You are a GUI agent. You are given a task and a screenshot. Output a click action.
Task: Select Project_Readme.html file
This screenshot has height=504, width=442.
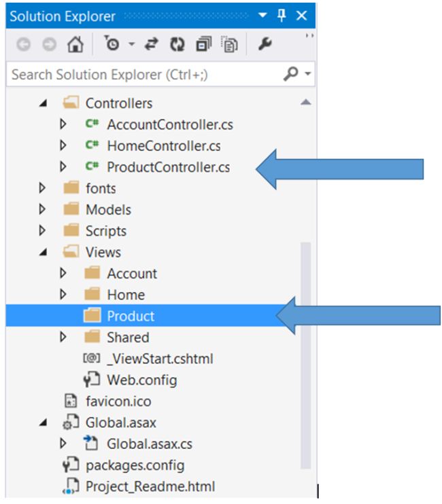(x=150, y=486)
